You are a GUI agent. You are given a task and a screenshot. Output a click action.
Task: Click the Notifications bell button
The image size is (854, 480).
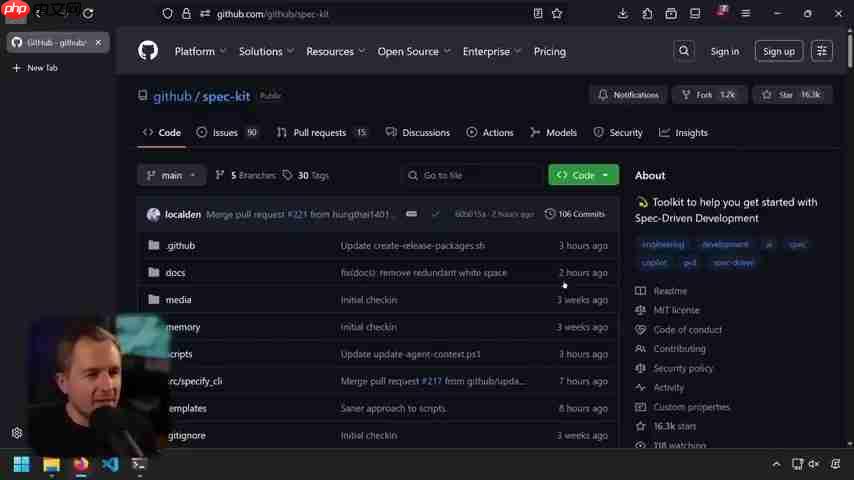point(628,95)
